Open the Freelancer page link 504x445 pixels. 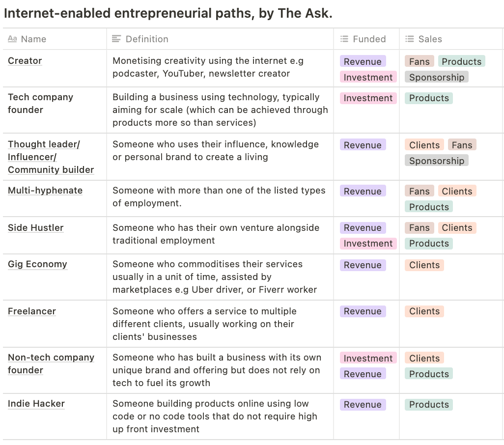pos(31,311)
